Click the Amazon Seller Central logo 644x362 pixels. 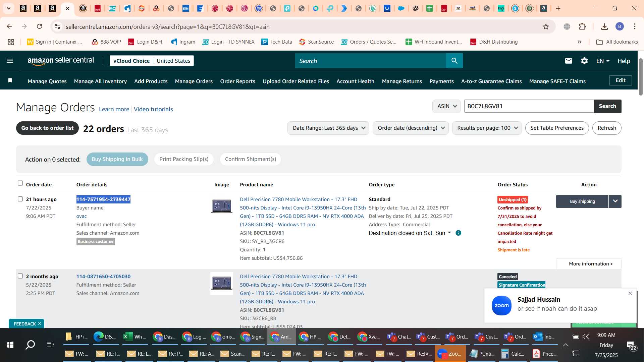61,61
